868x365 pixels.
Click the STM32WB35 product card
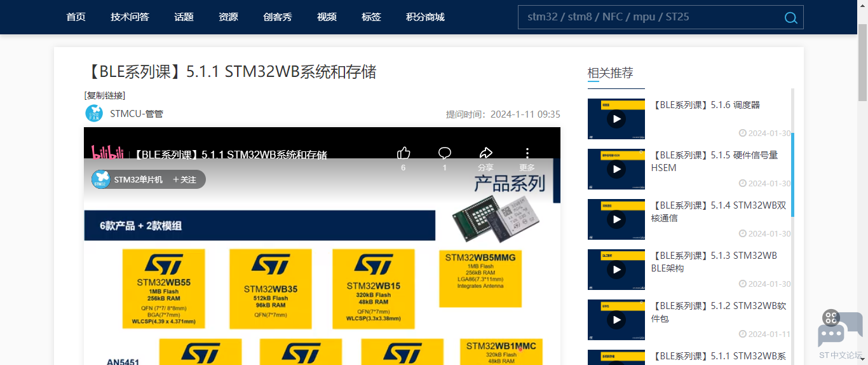271,289
